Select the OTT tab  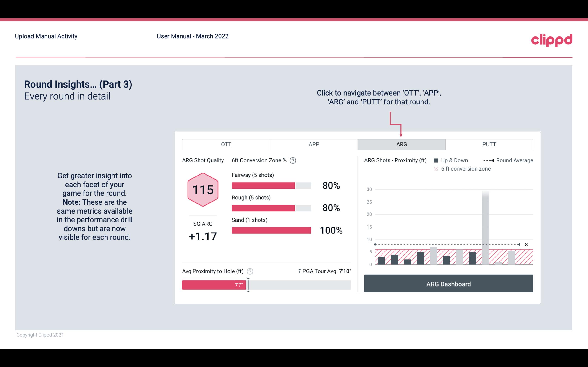point(226,144)
